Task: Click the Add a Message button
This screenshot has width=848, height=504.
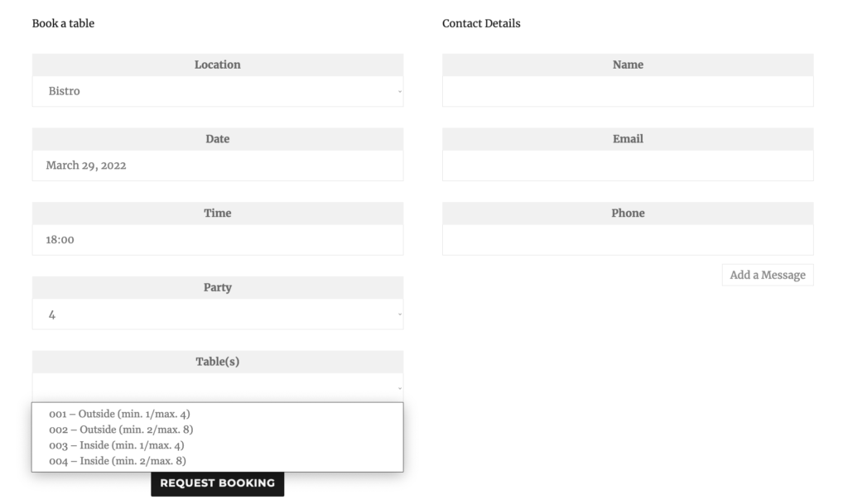Action: 768,275
